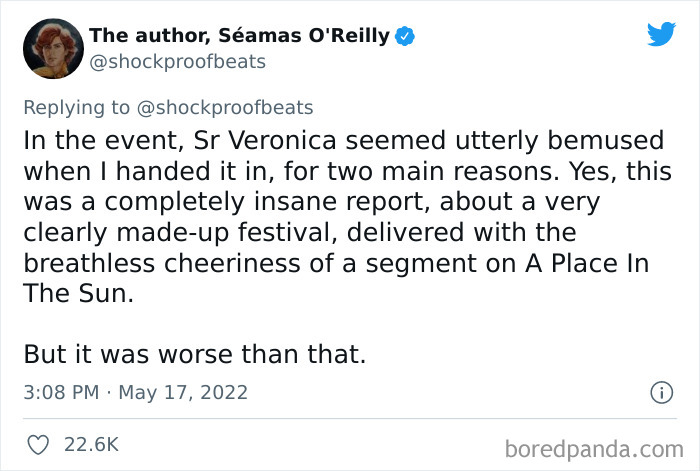Open the @shockproofbeats handle under the name

[x=178, y=62]
